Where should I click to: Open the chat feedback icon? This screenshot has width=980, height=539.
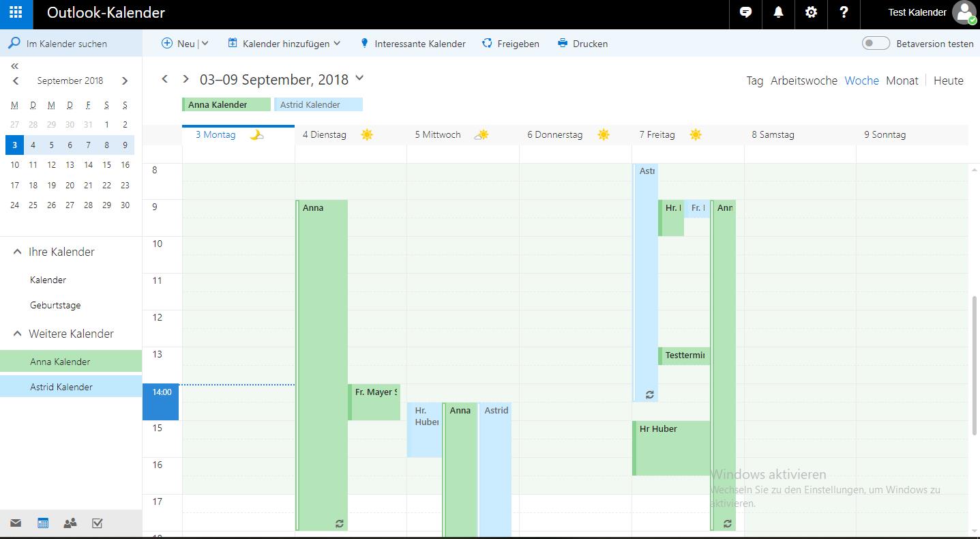(x=745, y=12)
